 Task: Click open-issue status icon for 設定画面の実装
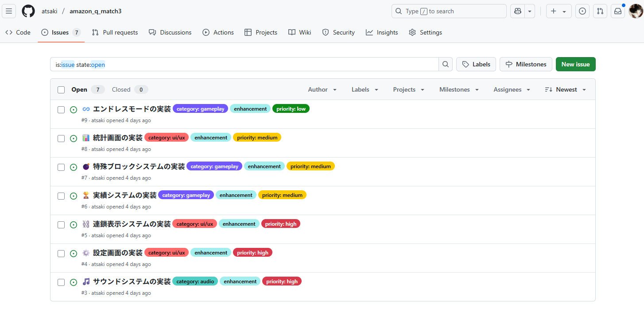(74, 253)
